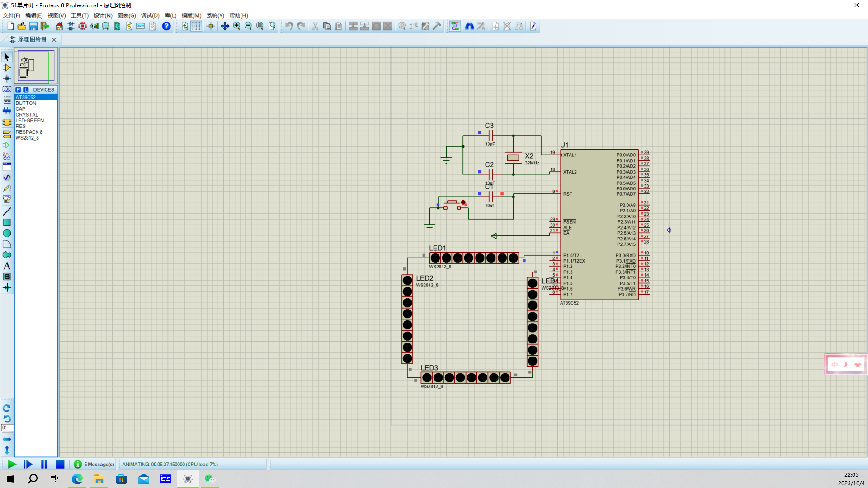Toggle the Wire Autorouter icon
868x488 pixels.
pyautogui.click(x=455, y=26)
